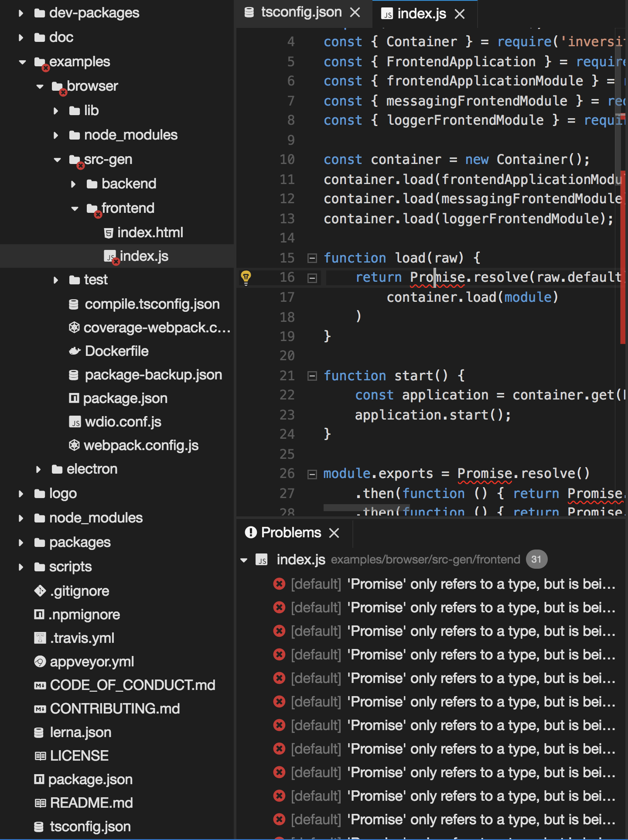Click the editor overview ruler red marker
The image size is (628, 840).
coord(623,257)
